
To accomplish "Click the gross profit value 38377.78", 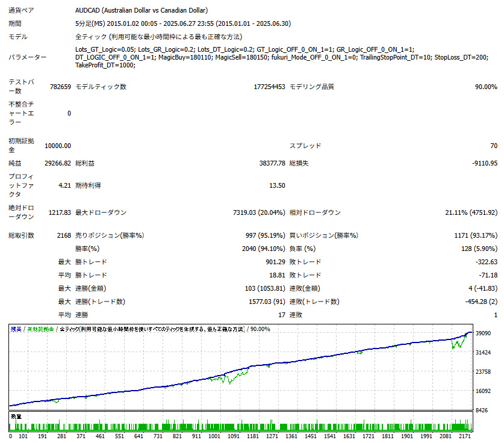I will pyautogui.click(x=272, y=163).
